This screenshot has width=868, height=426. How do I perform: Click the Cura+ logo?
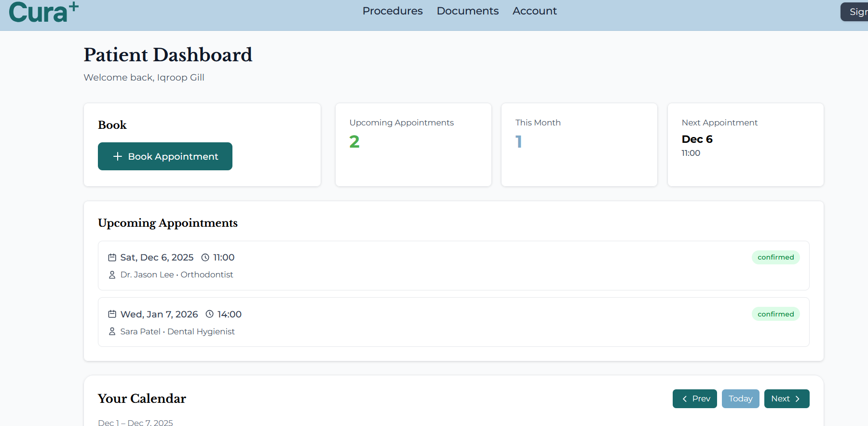(43, 13)
